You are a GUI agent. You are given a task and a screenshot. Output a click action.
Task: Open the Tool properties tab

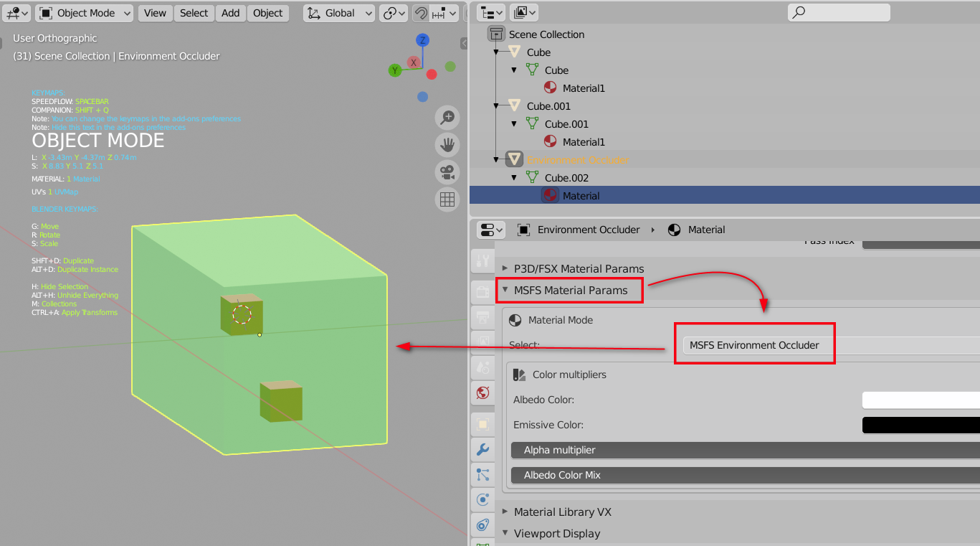pyautogui.click(x=483, y=260)
